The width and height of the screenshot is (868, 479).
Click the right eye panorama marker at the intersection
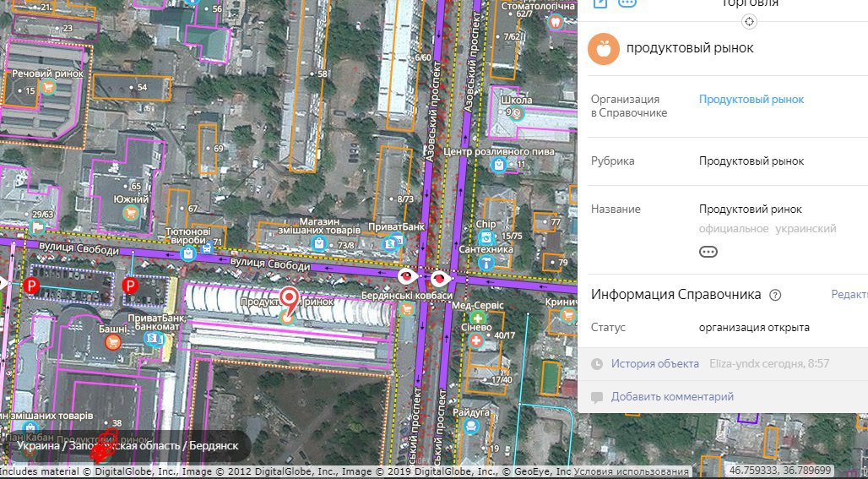441,277
